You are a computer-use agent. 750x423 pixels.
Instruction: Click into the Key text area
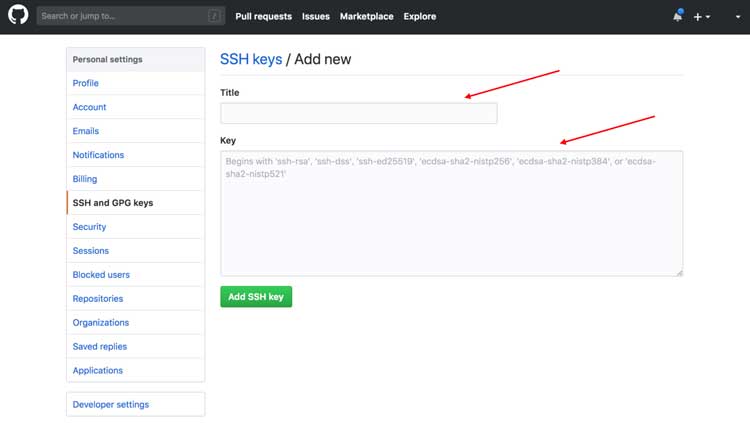[452, 213]
